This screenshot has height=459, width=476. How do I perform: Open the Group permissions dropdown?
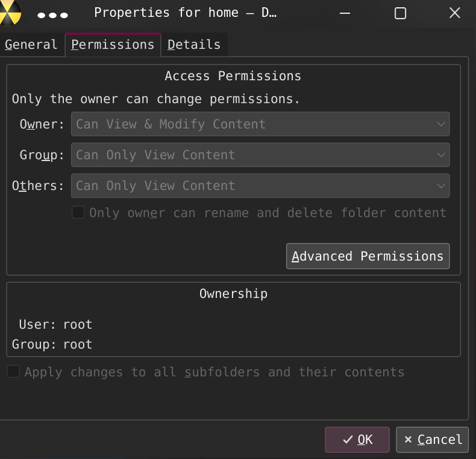pos(260,155)
